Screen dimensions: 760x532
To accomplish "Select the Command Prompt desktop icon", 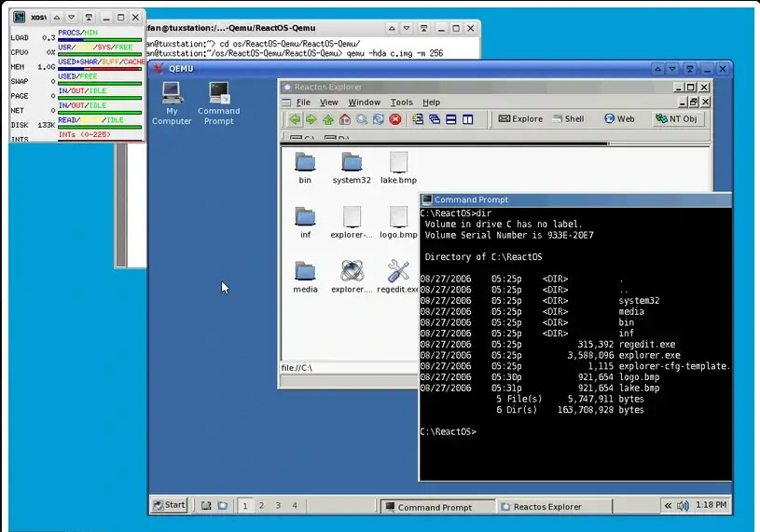I will tap(218, 103).
